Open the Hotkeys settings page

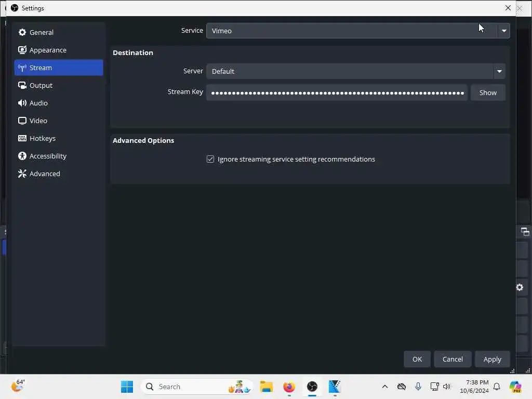[x=58, y=138]
